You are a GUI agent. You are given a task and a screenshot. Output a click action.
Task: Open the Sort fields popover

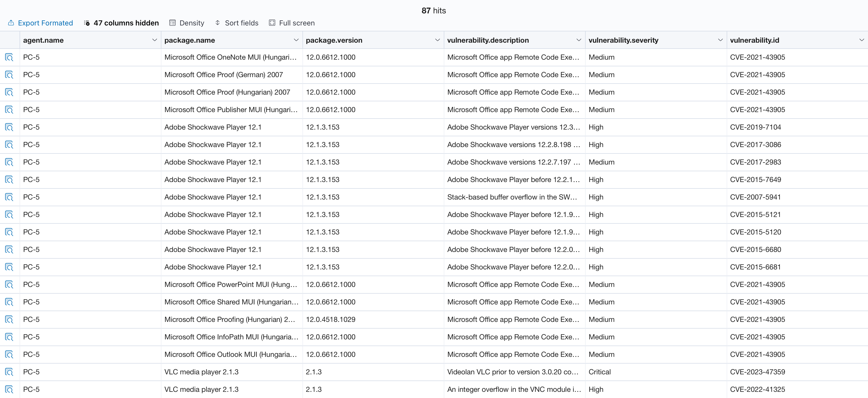click(x=237, y=23)
